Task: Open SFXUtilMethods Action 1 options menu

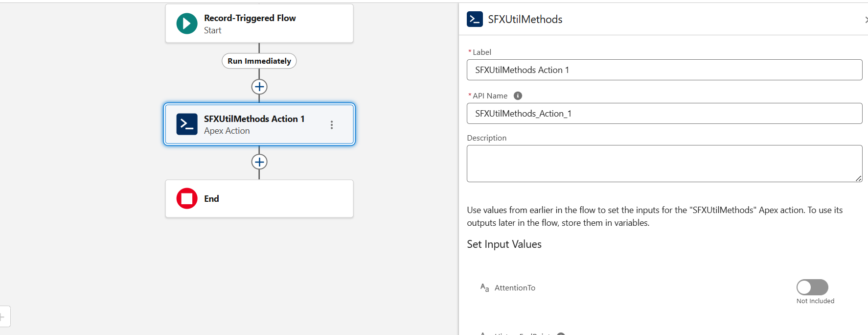Action: point(332,125)
